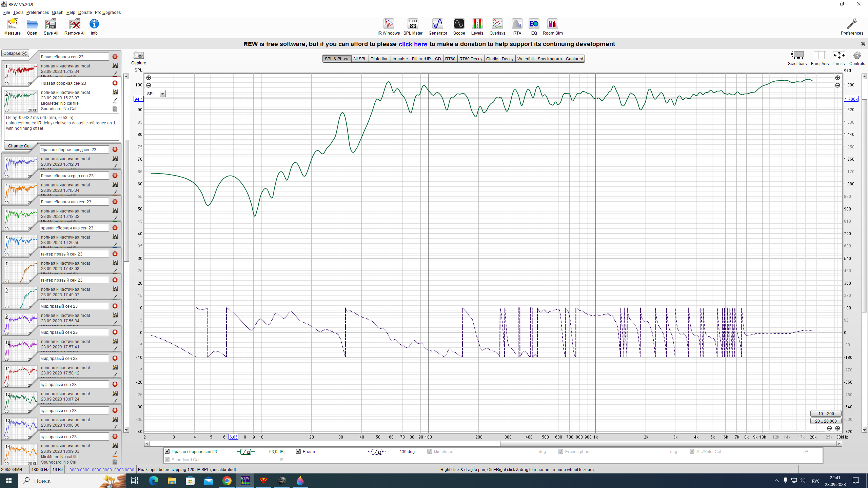This screenshot has height=488, width=868.
Task: Expand the SPL axis type dropdown
Action: (163, 94)
